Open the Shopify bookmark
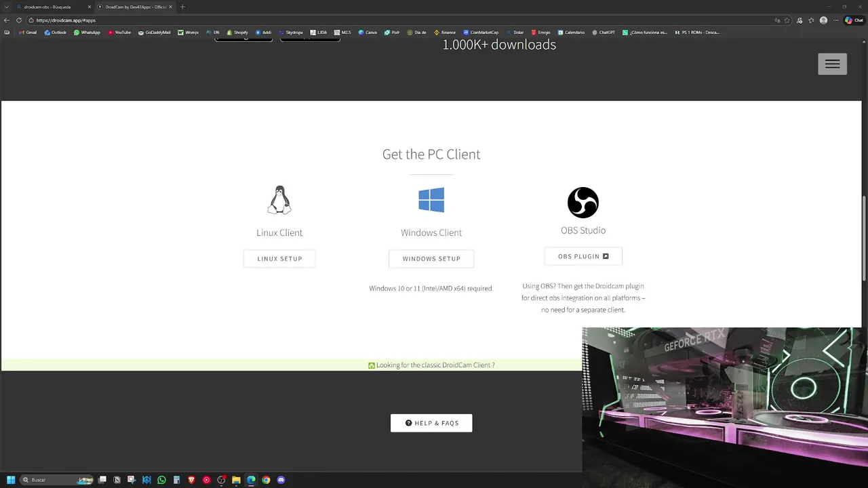 point(237,33)
